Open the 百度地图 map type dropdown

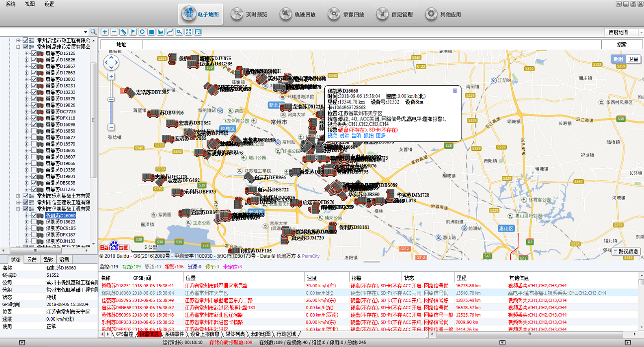pyautogui.click(x=622, y=32)
